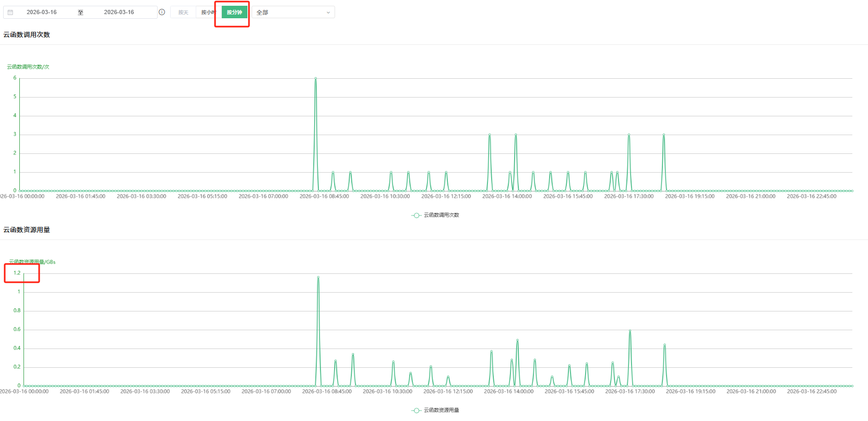This screenshot has width=868, height=421.
Task: Select the 按小时 granularity option
Action: coord(208,12)
